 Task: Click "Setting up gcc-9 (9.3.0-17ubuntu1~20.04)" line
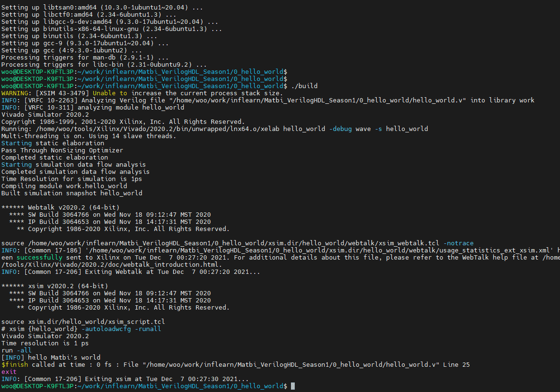point(85,43)
